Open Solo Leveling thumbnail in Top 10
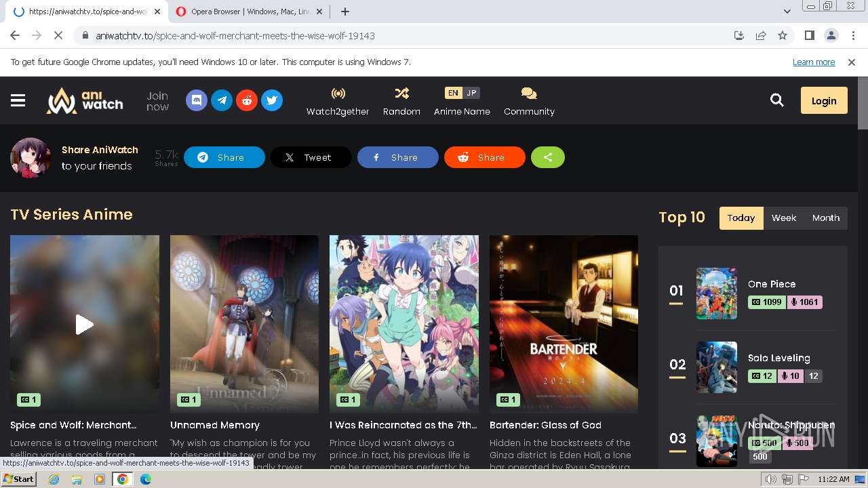 pos(717,367)
